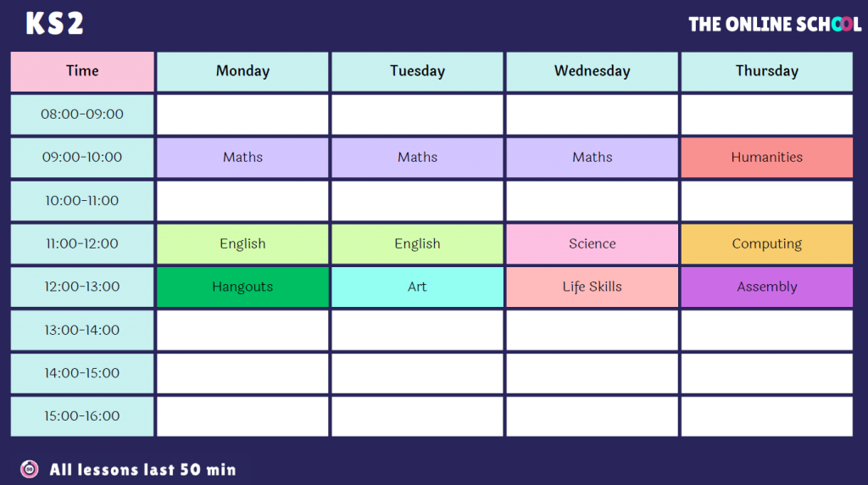868x485 pixels.
Task: Open Monday's Hangouts lesson
Action: (x=242, y=287)
